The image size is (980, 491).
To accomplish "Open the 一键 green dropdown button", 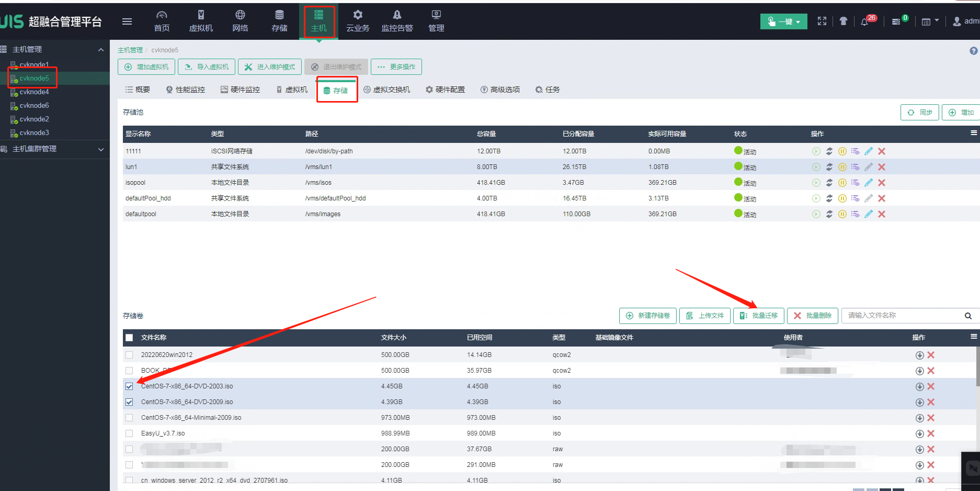I will pyautogui.click(x=783, y=21).
